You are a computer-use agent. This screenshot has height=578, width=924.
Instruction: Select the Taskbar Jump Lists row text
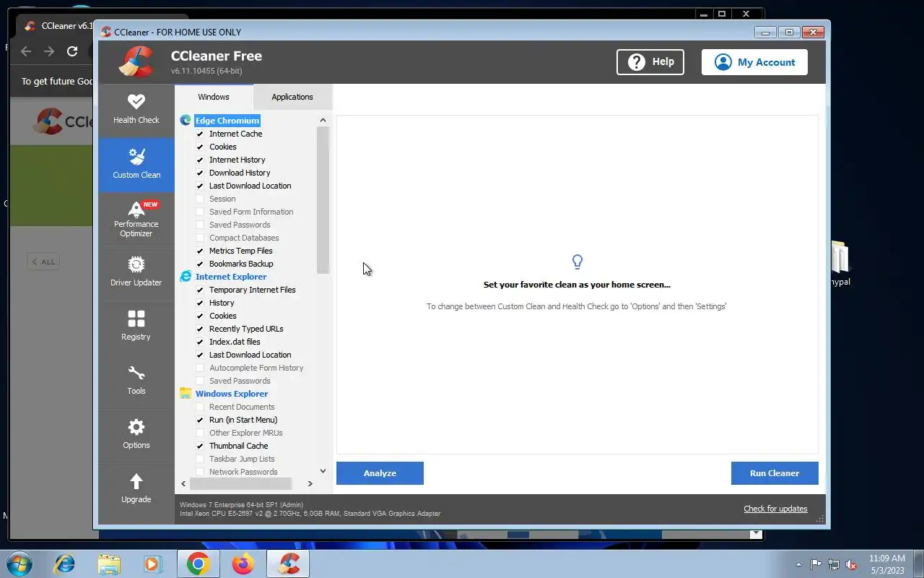(x=242, y=459)
